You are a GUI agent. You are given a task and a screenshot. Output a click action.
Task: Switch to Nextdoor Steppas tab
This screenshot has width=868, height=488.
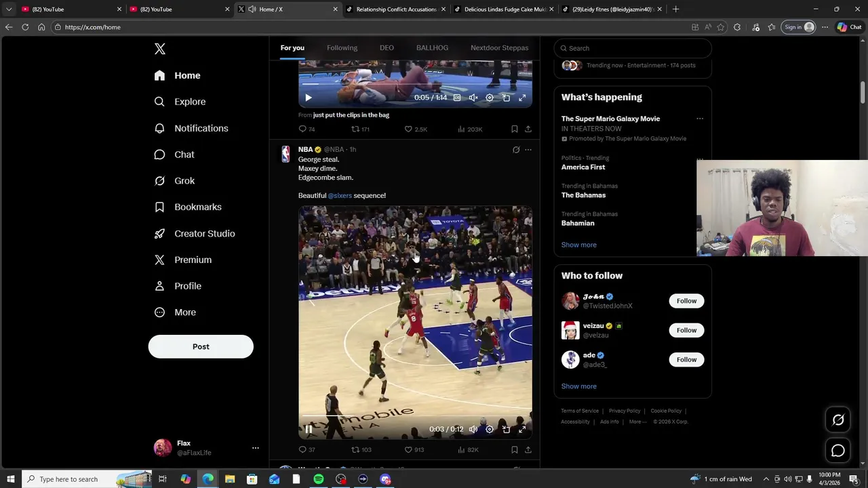point(499,48)
